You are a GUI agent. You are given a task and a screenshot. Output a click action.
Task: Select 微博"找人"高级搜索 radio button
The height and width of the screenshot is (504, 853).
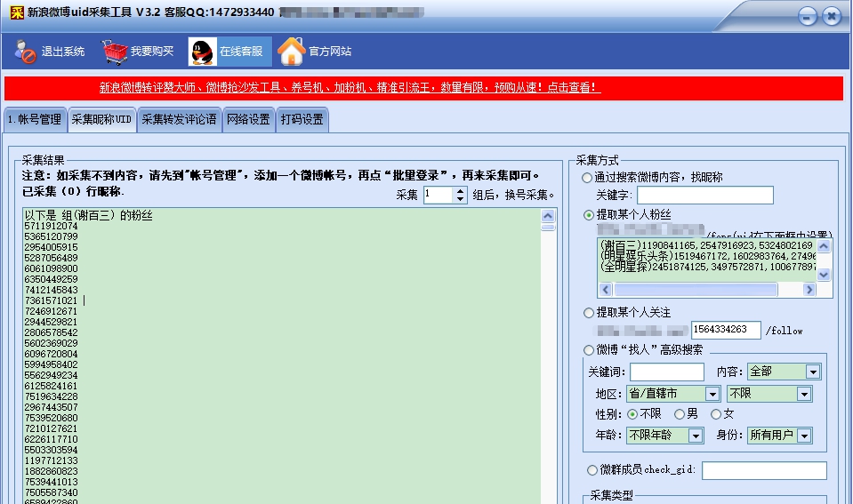pyautogui.click(x=588, y=350)
